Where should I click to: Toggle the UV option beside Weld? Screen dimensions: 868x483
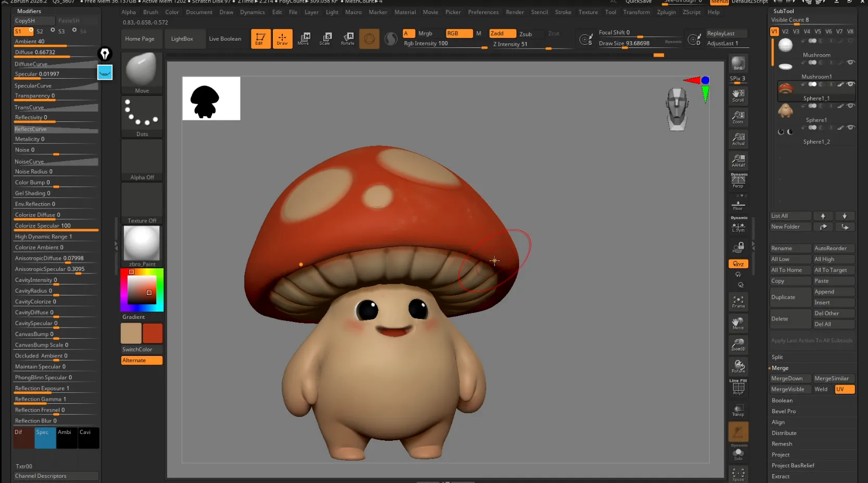(845, 389)
